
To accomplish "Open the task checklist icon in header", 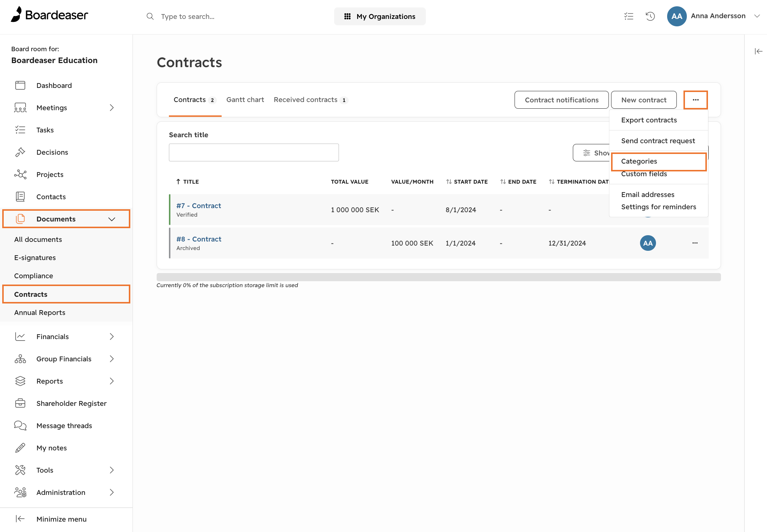I will 629,16.
